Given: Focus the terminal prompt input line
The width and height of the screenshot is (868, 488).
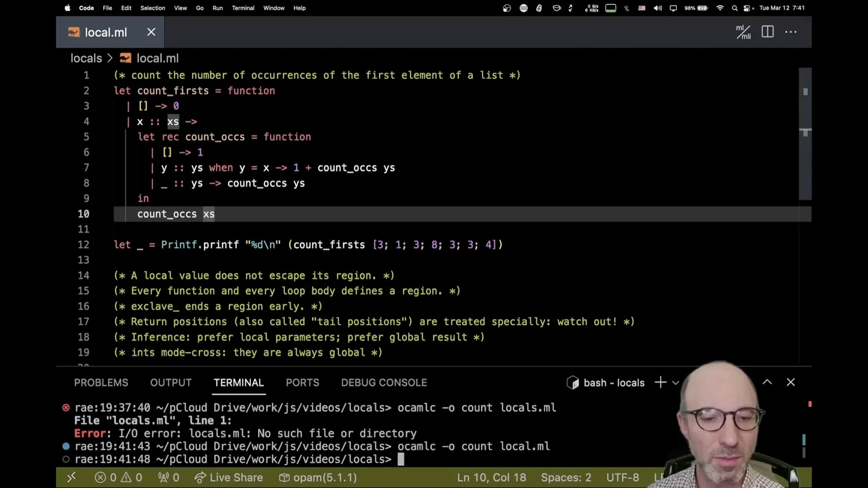Looking at the screenshot, I should click(401, 459).
